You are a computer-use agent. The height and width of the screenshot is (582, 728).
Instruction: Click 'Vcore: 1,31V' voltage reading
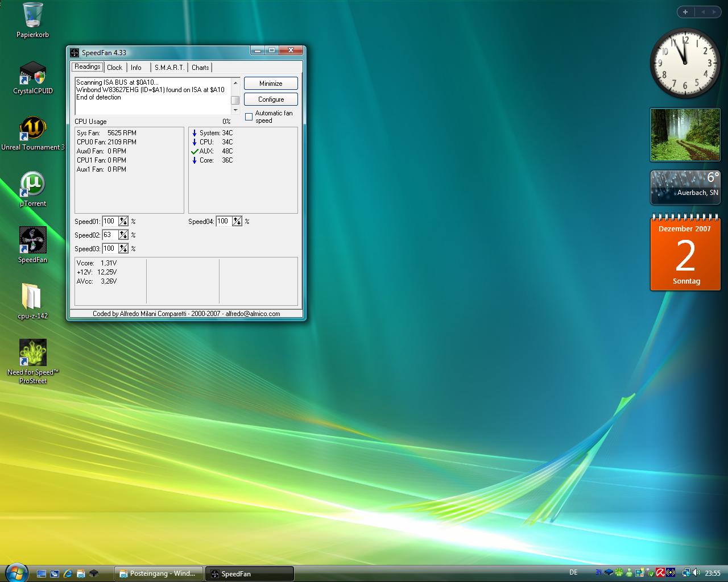pyautogui.click(x=97, y=263)
